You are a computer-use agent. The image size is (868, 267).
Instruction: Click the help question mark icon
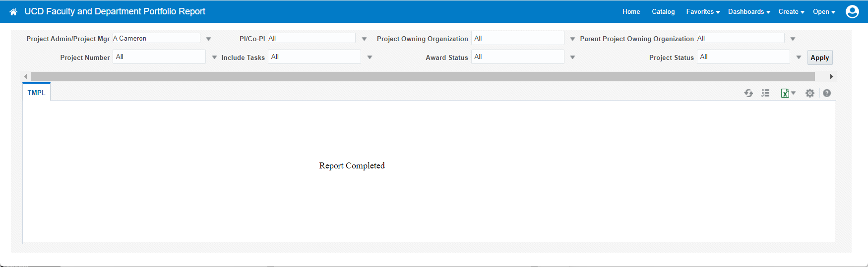point(827,93)
